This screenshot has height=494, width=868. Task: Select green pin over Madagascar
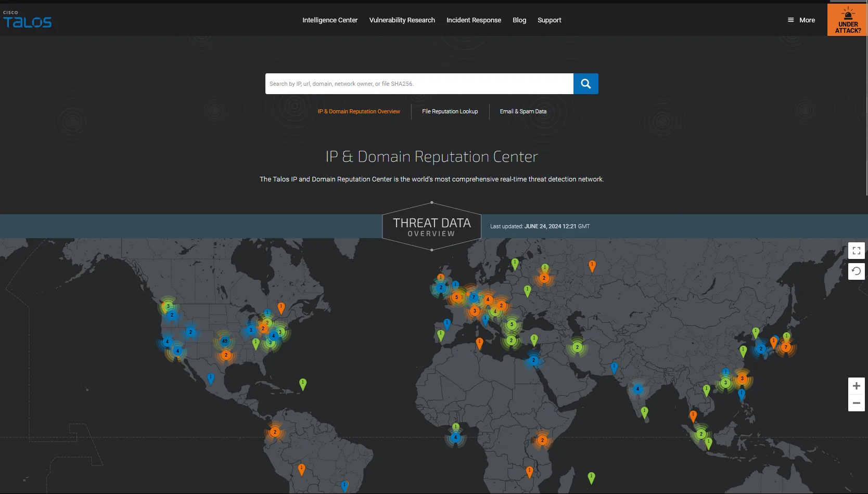591,478
